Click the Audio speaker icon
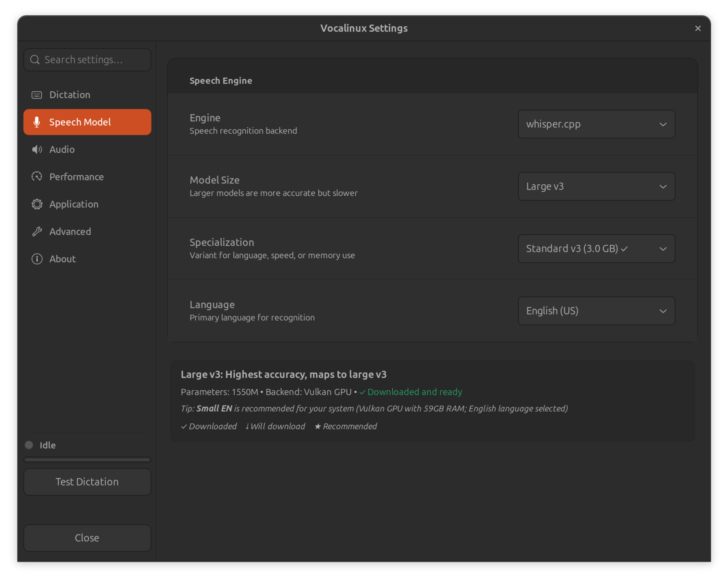The image size is (728, 581). (37, 150)
